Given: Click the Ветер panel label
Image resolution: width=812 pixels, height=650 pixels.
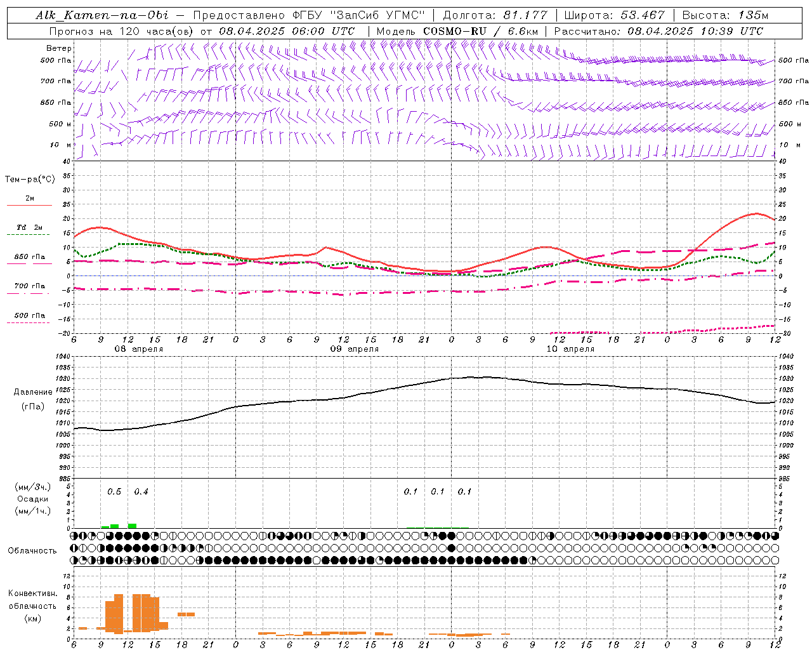Looking at the screenshot, I should pos(59,48).
